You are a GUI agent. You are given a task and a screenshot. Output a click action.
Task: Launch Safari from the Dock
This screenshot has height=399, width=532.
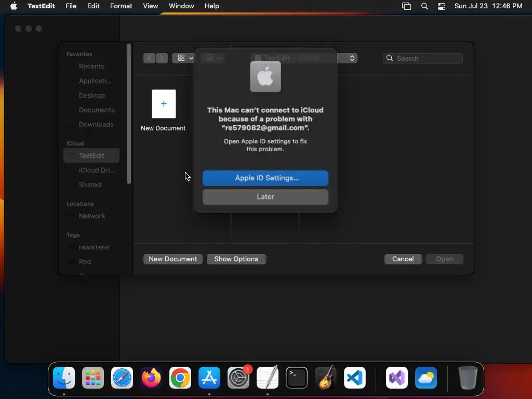[x=122, y=378]
